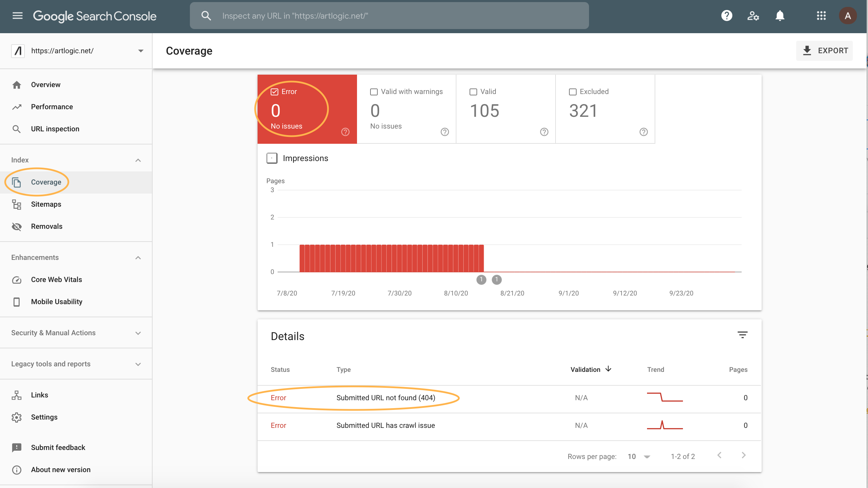This screenshot has height=488, width=868.
Task: Collapse the Enhancements section
Action: coord(138,258)
